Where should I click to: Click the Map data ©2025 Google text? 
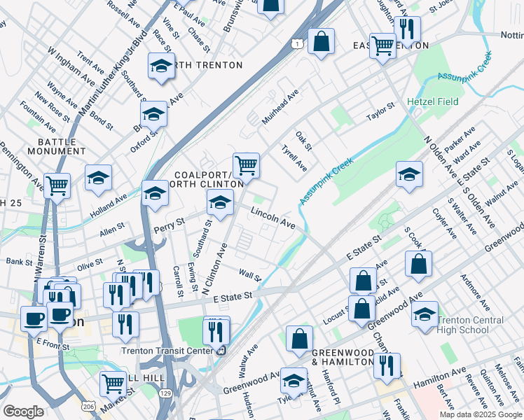pos(479,414)
